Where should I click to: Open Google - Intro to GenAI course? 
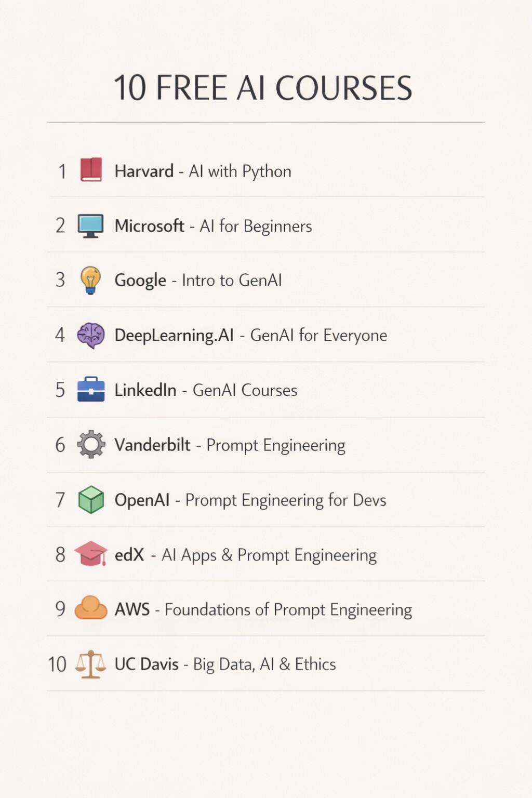198,281
